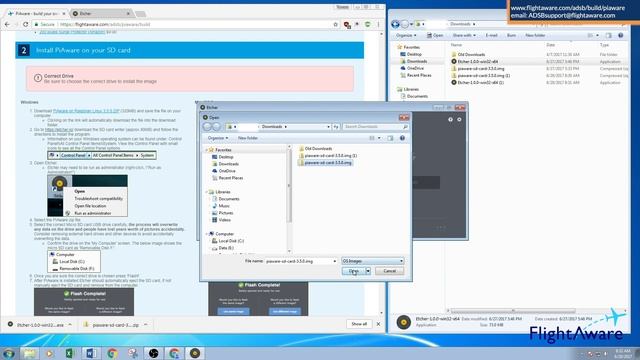Select highlighted piaware-sd-card-3.5.0.img in Open dialog
640x360 pixels.
coord(325,162)
